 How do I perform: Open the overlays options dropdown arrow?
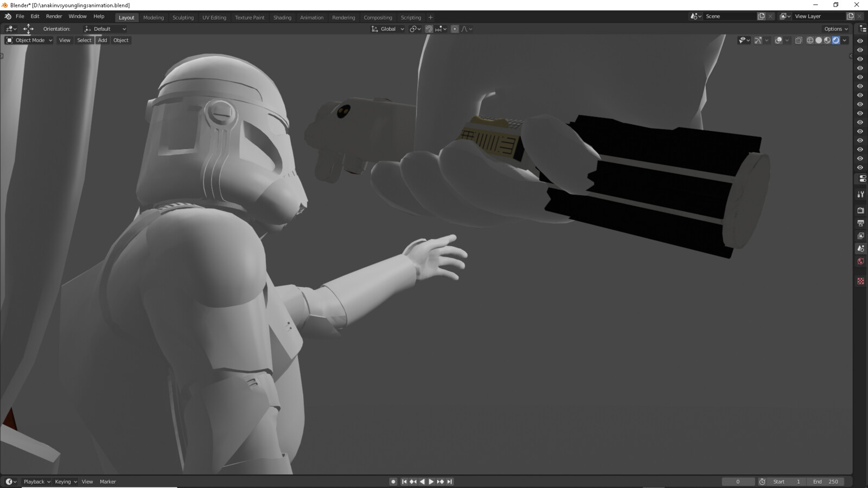click(787, 40)
